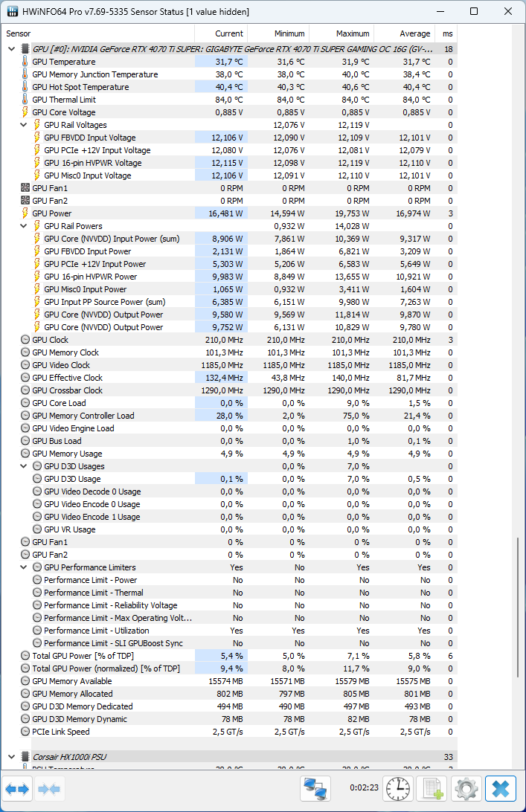Click the expand layout arrows button
The image size is (526, 812).
coord(17,789)
